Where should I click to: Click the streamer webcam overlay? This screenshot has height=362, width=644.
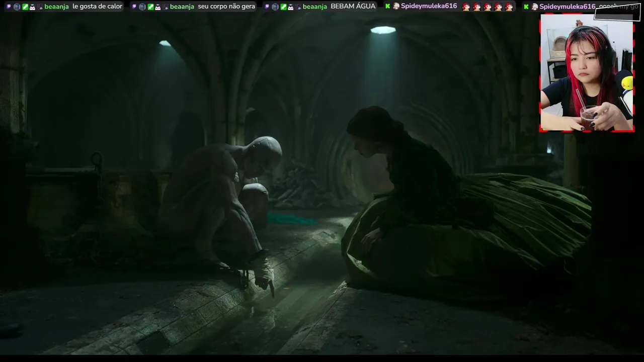(x=587, y=73)
